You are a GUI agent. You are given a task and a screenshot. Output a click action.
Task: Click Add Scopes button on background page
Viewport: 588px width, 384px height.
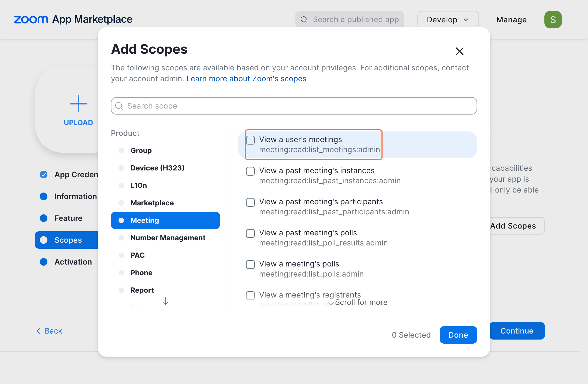pyautogui.click(x=517, y=226)
